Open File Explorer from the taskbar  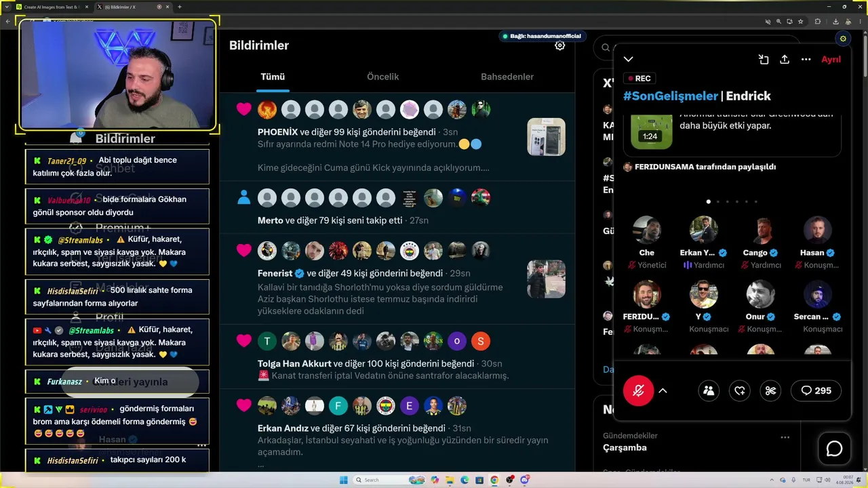tap(450, 480)
